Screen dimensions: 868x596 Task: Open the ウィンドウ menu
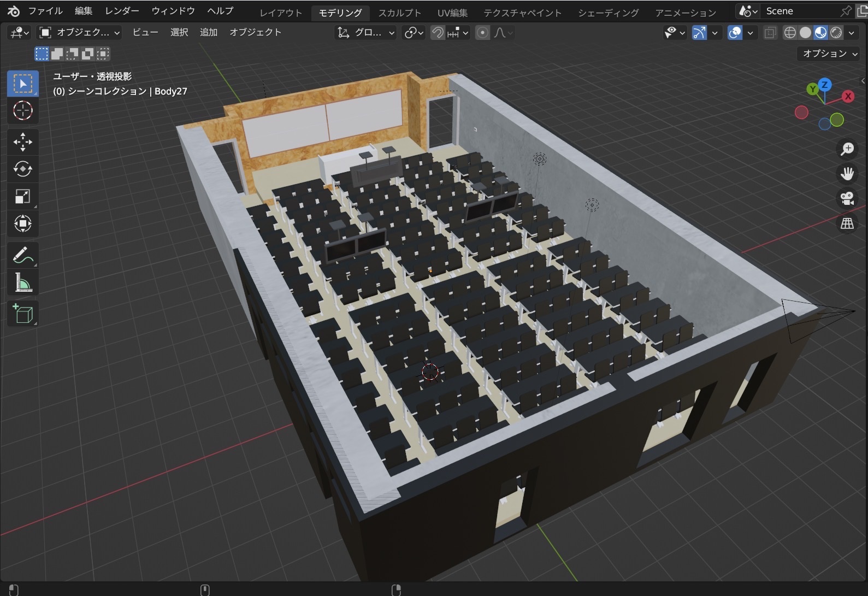(x=173, y=11)
